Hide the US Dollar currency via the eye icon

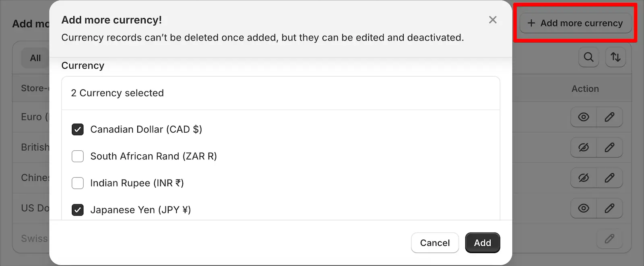click(584, 208)
